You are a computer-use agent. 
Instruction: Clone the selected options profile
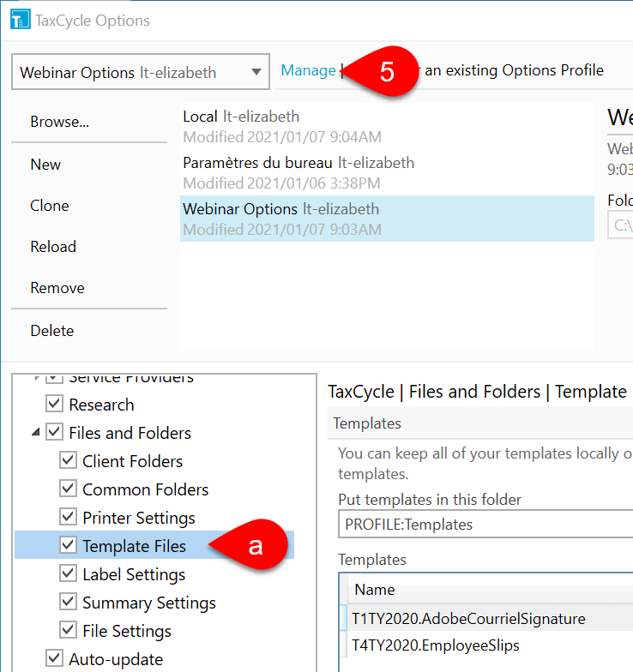[x=50, y=206]
